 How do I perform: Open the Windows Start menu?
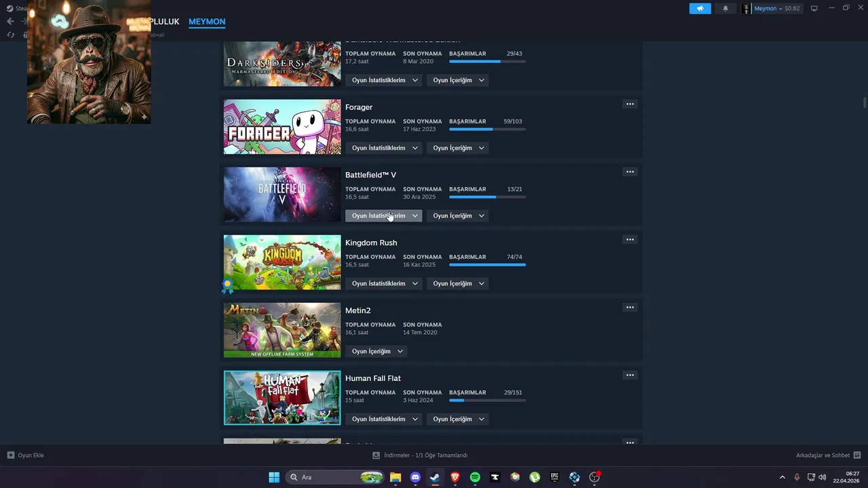(274, 477)
